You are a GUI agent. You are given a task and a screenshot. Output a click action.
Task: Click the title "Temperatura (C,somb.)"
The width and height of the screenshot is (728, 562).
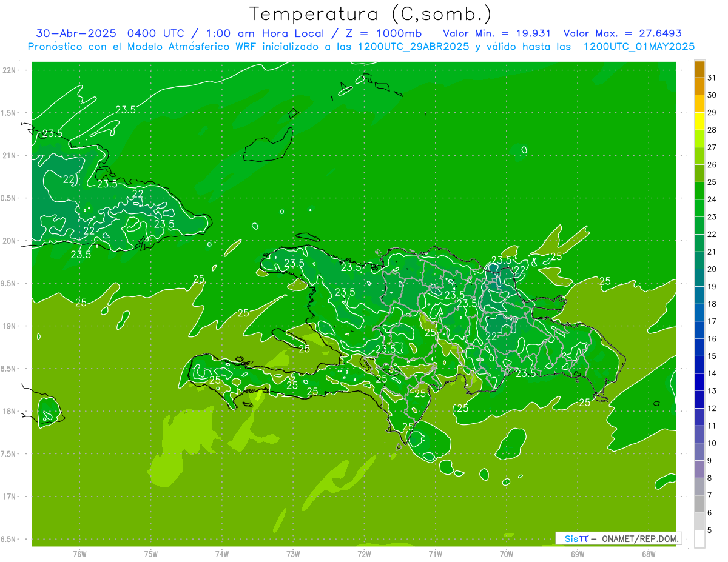(x=371, y=14)
